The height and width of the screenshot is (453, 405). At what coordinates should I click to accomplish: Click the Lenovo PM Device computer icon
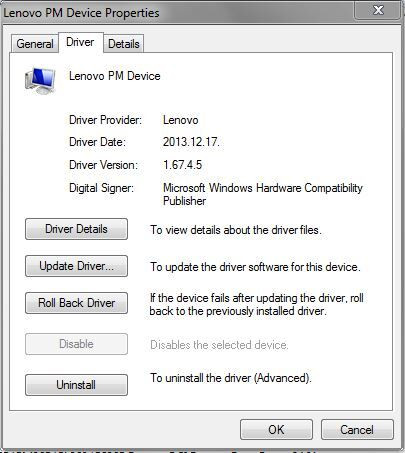tap(40, 81)
